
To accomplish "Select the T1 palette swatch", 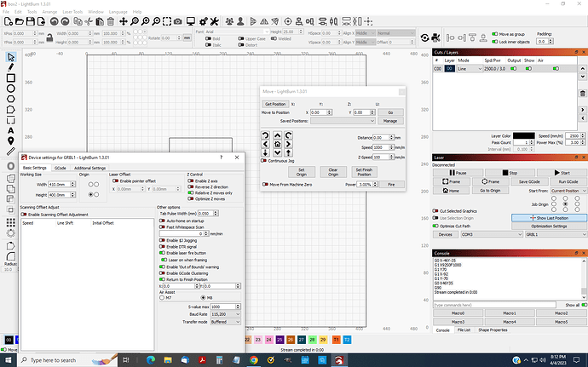I will pos(336,340).
